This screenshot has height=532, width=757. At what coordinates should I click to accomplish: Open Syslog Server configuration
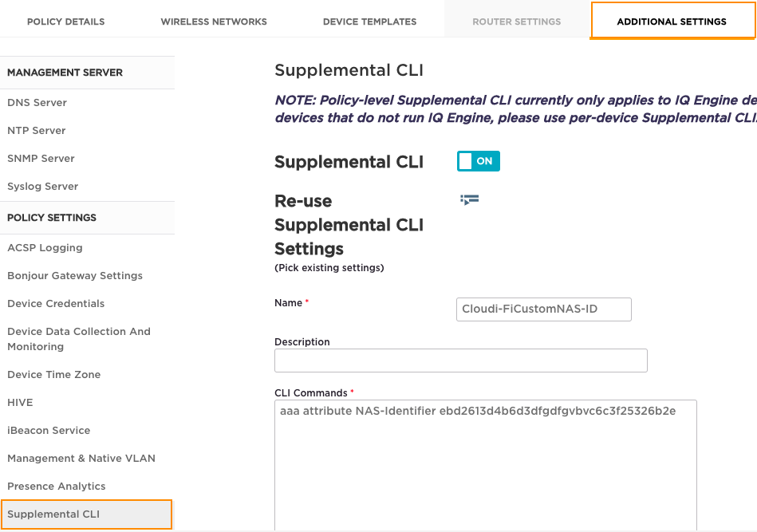point(42,186)
